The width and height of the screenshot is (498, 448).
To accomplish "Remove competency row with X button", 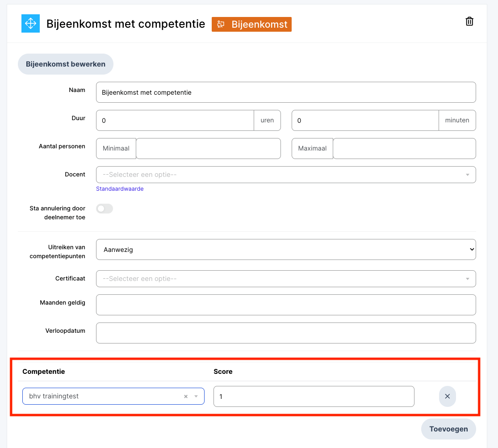I will pyautogui.click(x=447, y=396).
